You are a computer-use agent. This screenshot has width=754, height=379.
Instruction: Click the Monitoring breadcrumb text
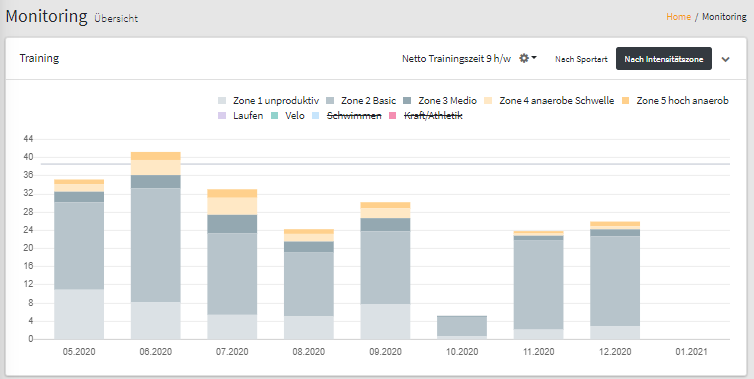pyautogui.click(x=724, y=17)
